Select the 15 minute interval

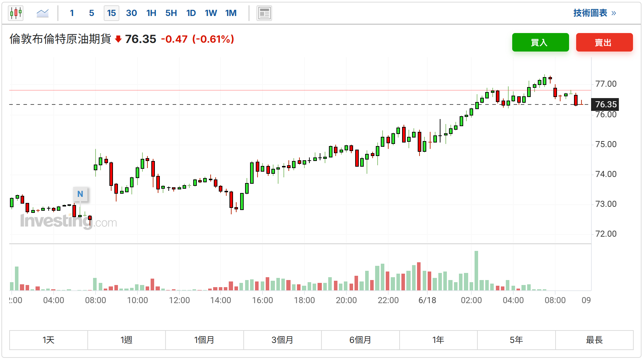pyautogui.click(x=112, y=13)
